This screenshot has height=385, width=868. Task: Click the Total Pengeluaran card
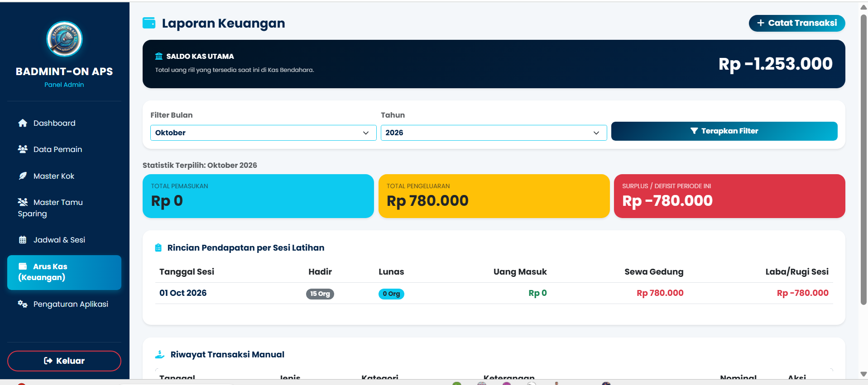(494, 196)
